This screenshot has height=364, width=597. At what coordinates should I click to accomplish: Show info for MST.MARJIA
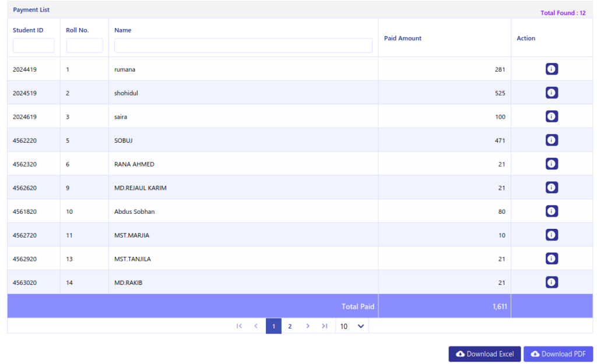[552, 235]
